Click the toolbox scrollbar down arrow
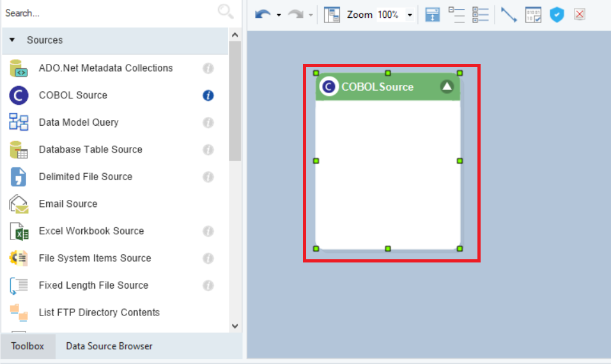 (x=235, y=326)
